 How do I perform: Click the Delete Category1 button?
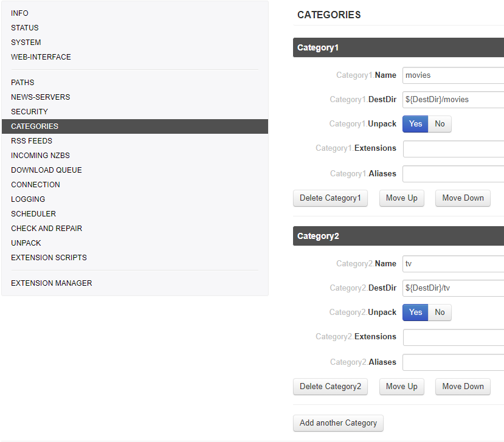pos(330,198)
